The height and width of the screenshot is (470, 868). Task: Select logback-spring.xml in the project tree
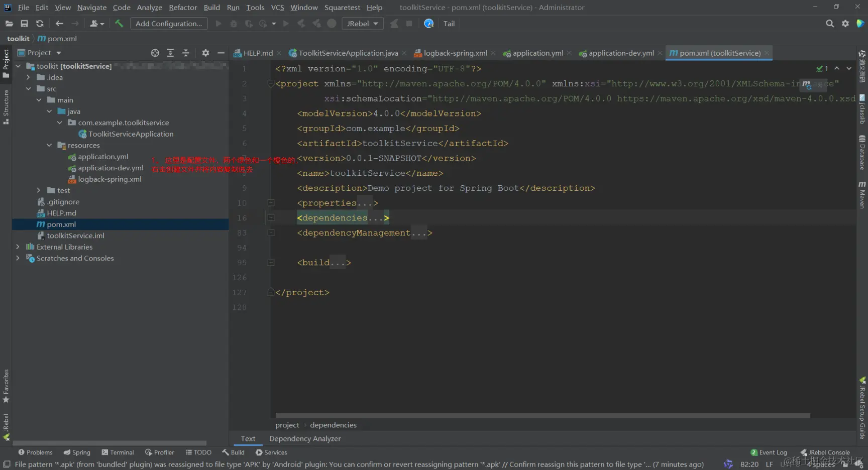tap(110, 179)
